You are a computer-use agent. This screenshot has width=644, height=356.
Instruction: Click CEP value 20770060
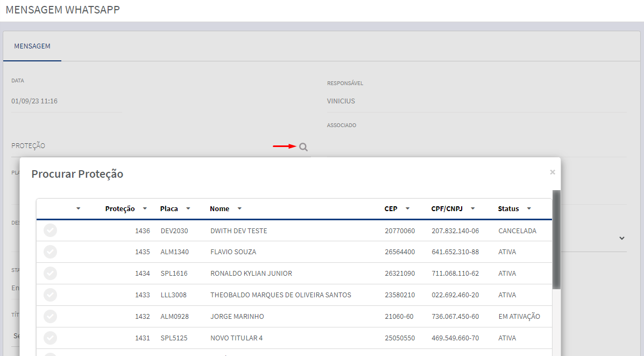(400, 231)
